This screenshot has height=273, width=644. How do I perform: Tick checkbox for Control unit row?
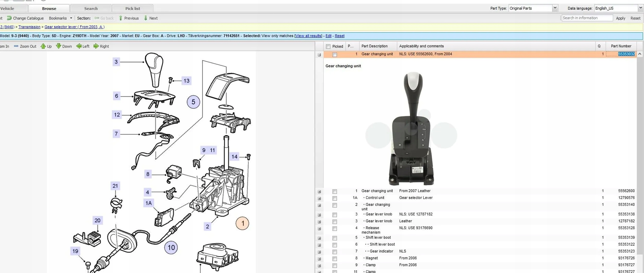point(334,198)
